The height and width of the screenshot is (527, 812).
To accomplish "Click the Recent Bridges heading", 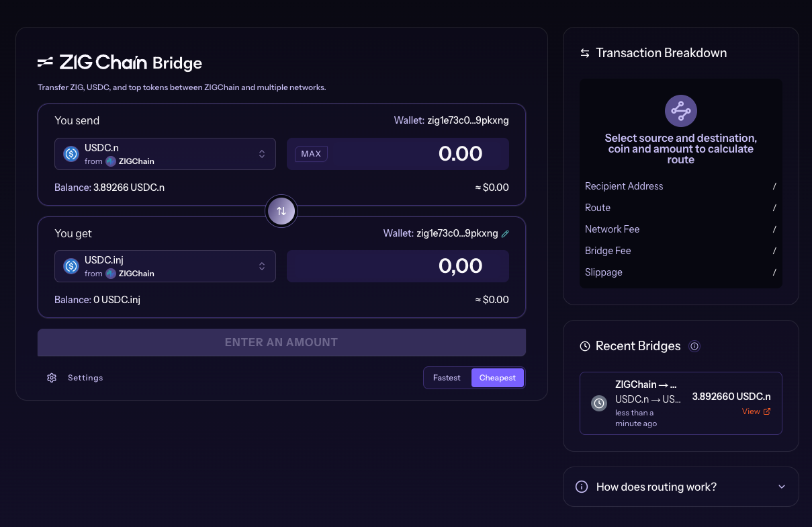I will tap(638, 346).
